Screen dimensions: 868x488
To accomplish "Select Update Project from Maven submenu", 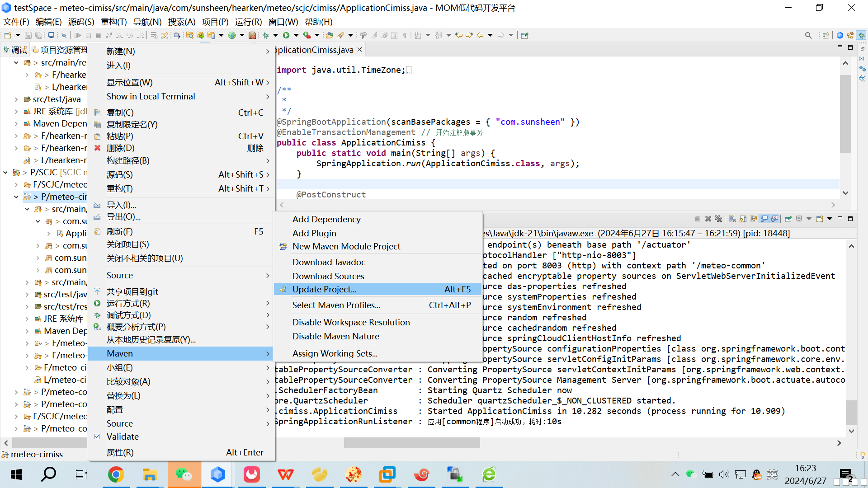I will 324,289.
